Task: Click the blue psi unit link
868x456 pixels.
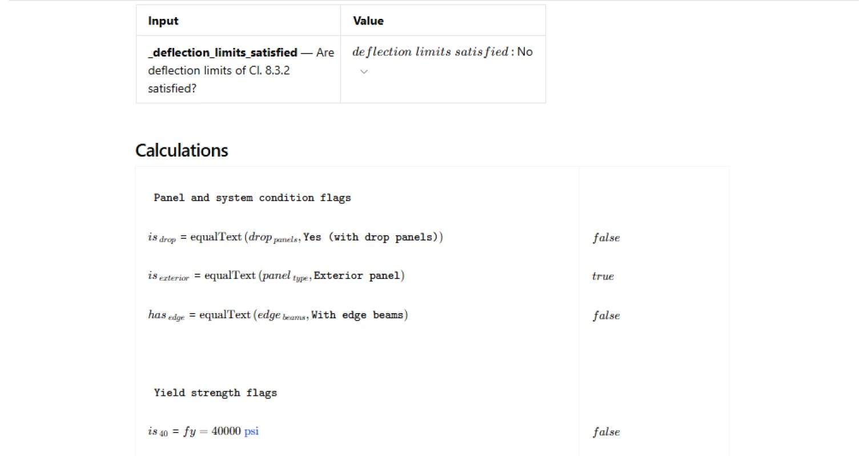Action: [x=251, y=431]
